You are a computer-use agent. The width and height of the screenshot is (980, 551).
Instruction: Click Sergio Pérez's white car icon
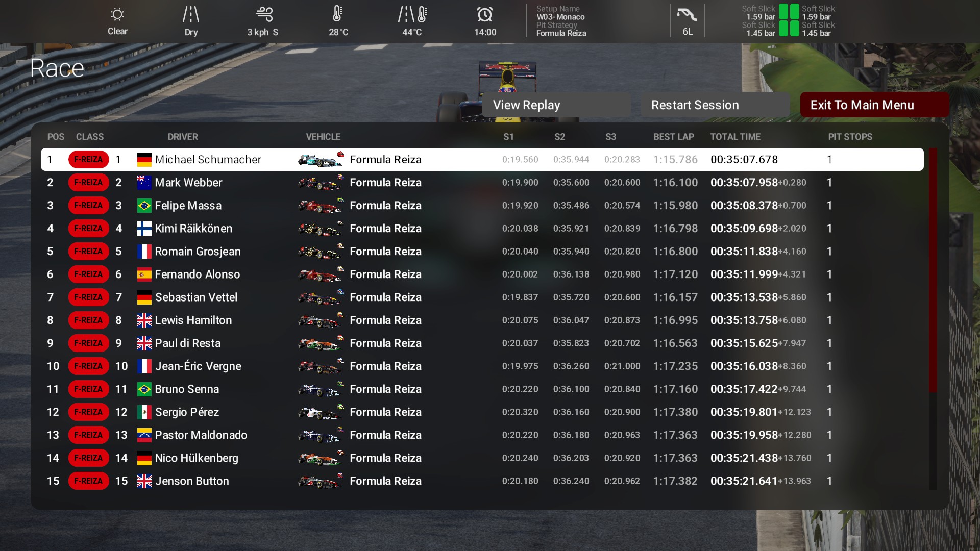tap(321, 412)
